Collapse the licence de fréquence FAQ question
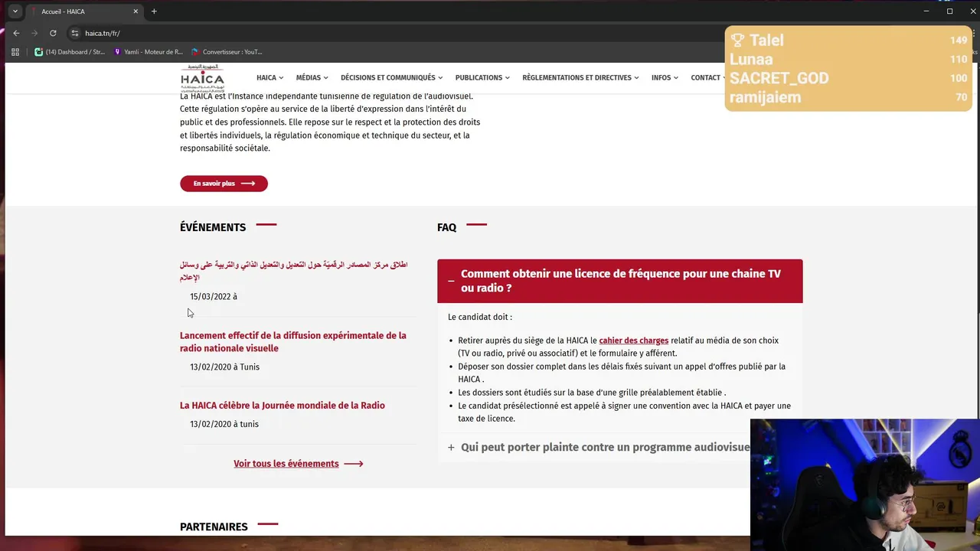The image size is (980, 551). pyautogui.click(x=619, y=281)
